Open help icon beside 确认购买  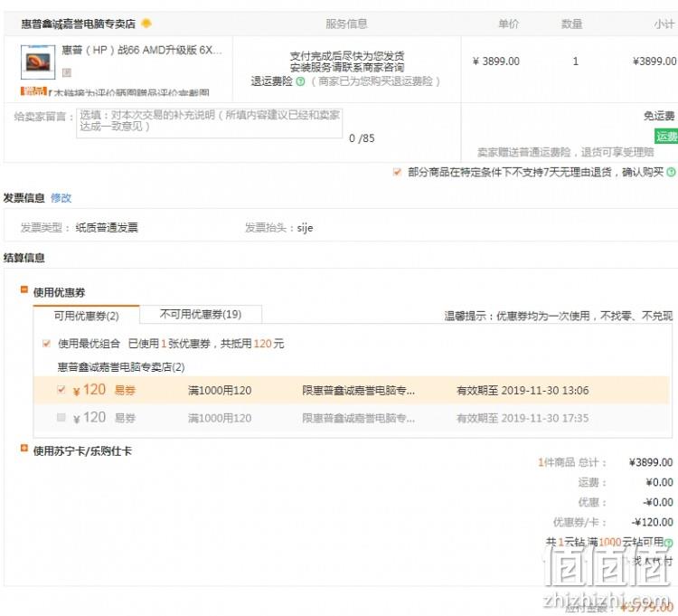pyautogui.click(x=671, y=172)
